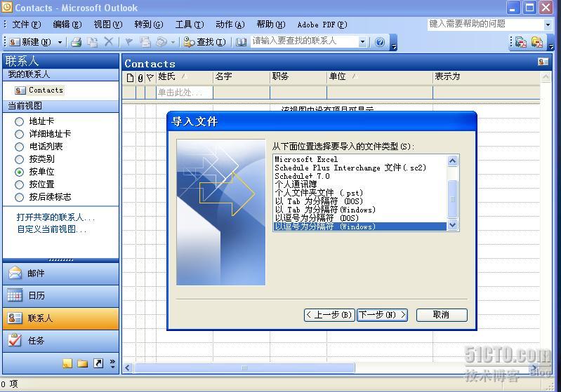Click the contact search input field
561x392 pixels.
tap(305, 41)
